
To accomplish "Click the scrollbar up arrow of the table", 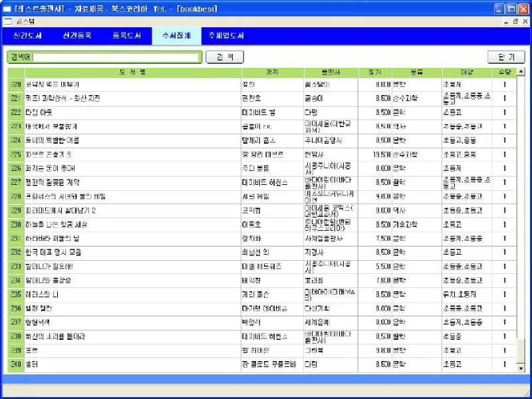I will click(521, 72).
